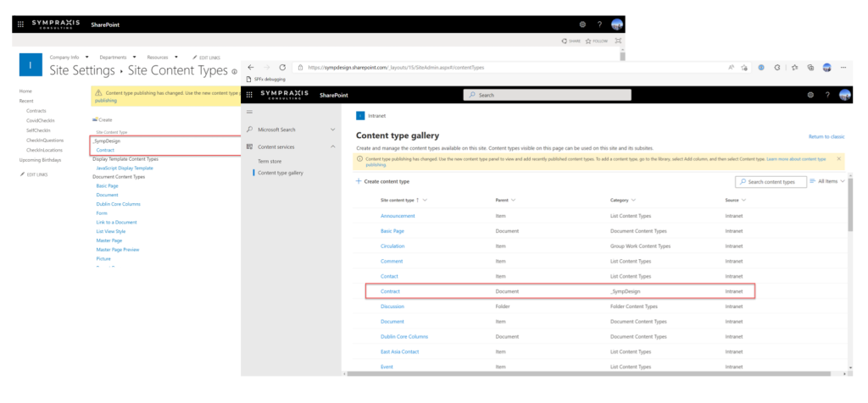Collapse Content services section in sidebar
This screenshot has width=868, height=403.
pyautogui.click(x=332, y=146)
